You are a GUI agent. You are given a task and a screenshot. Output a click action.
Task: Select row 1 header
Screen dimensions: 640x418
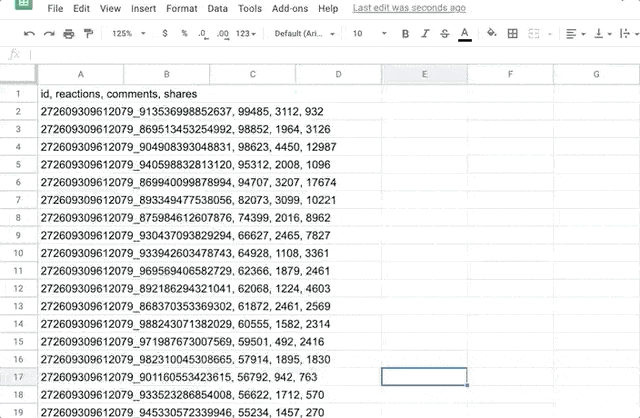coord(18,94)
